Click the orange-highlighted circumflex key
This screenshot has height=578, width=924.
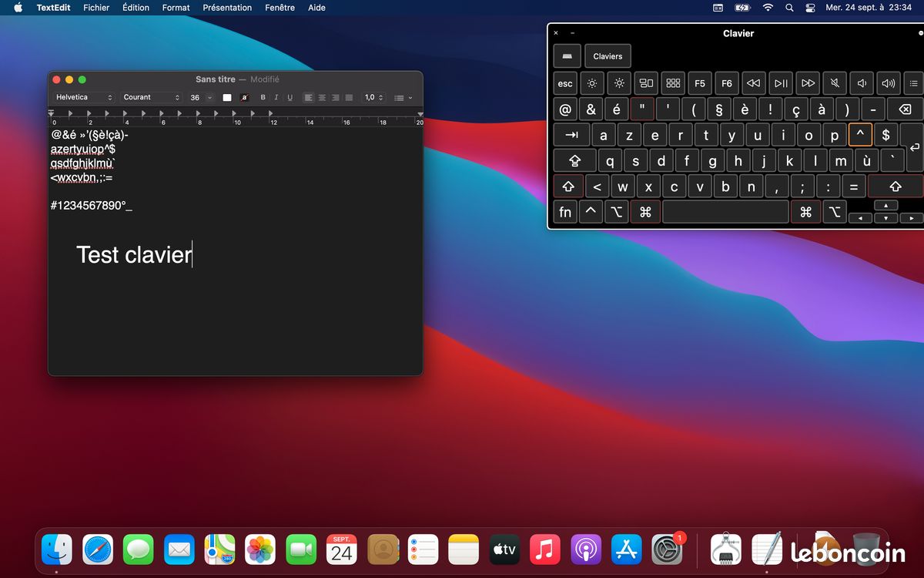[860, 136]
